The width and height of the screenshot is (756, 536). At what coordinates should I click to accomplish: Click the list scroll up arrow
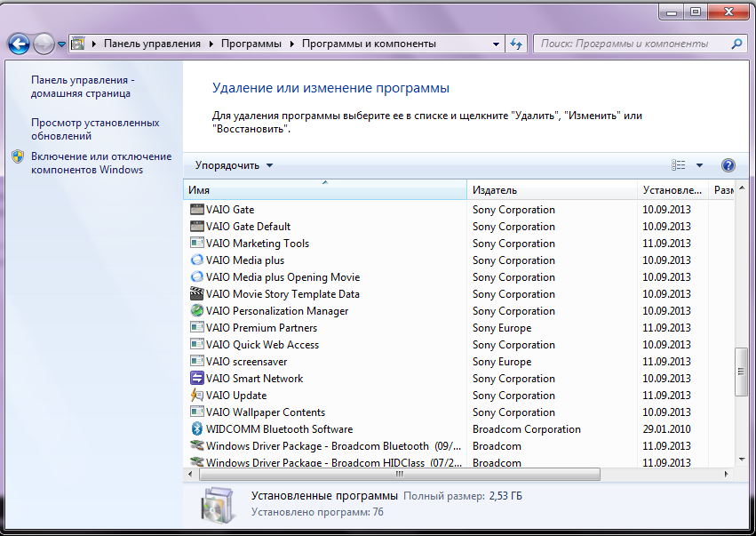point(742,188)
